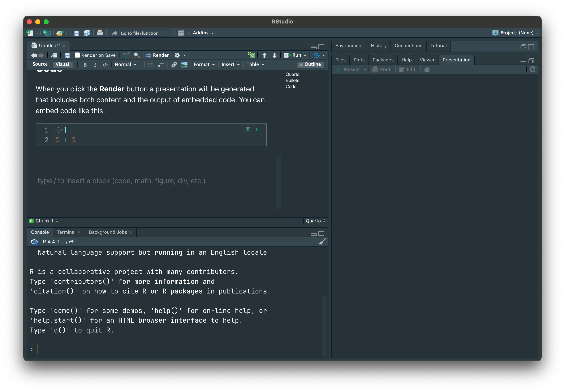The image size is (565, 392).
Task: Open the Normal paragraph style dropdown
Action: (125, 65)
